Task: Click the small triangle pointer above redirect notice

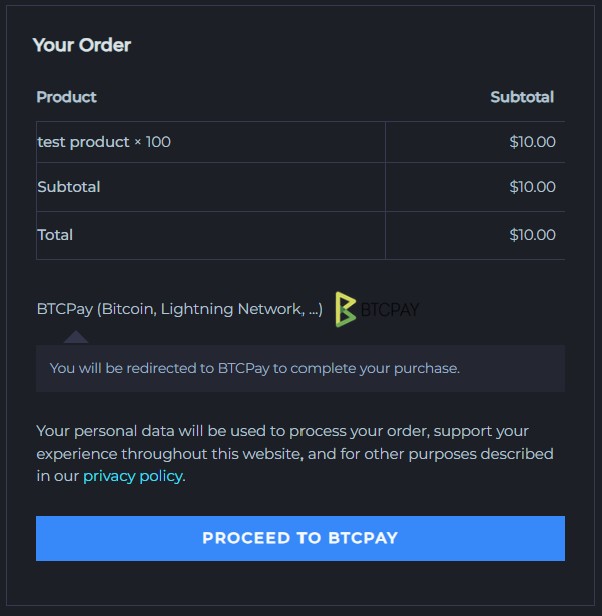Action: tap(76, 337)
